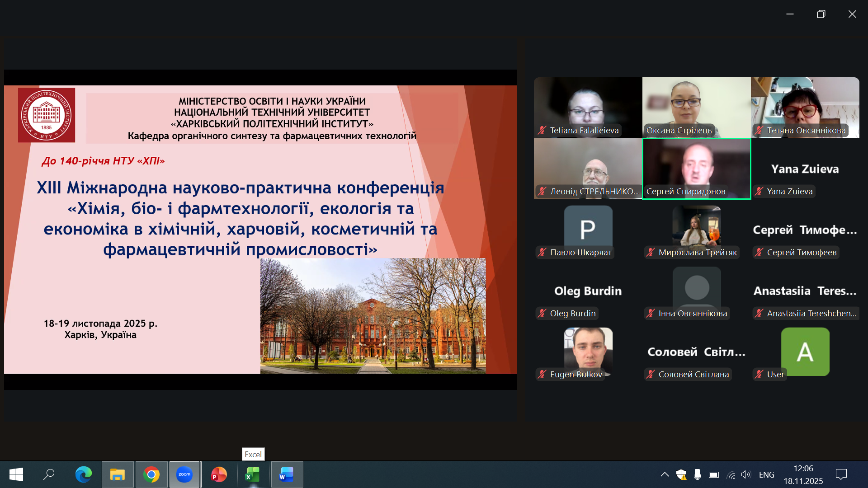
Task: Click the Zoom app icon in the taskbar
Action: point(184,474)
